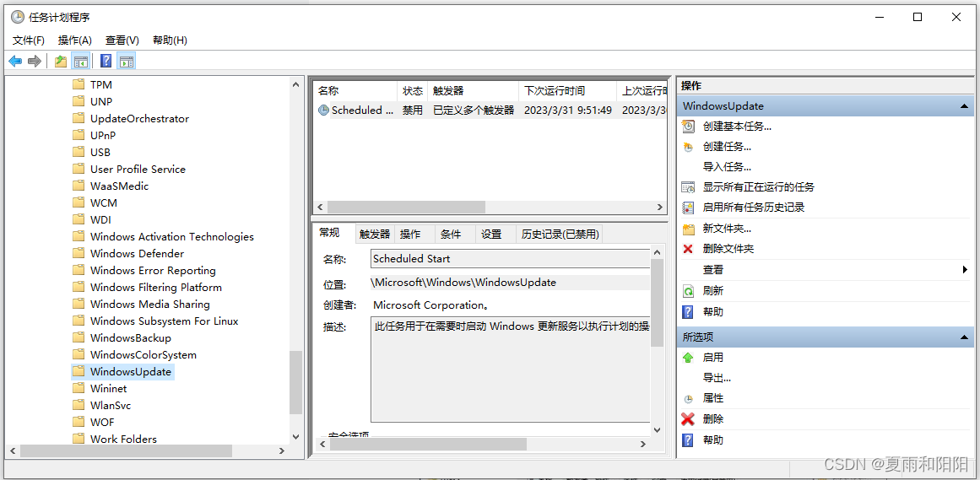Click the Task Scheduler title bar clock icon
This screenshot has height=480, width=980.
click(18, 17)
